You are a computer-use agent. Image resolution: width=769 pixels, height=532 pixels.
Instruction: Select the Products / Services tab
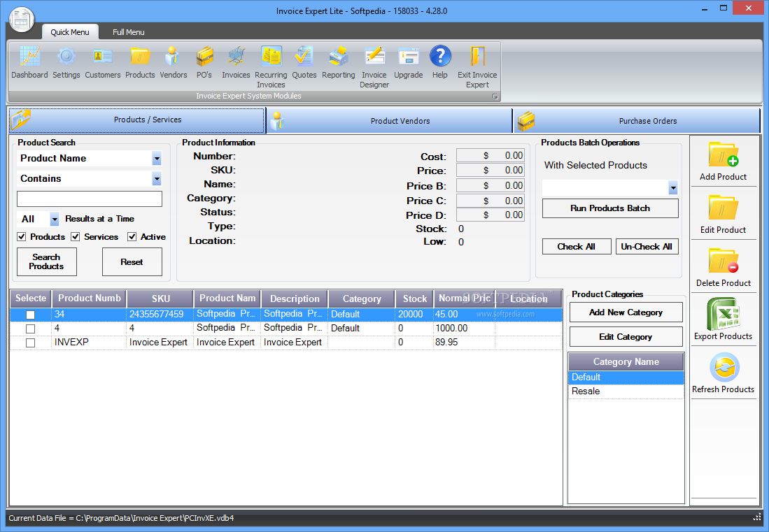coord(137,120)
